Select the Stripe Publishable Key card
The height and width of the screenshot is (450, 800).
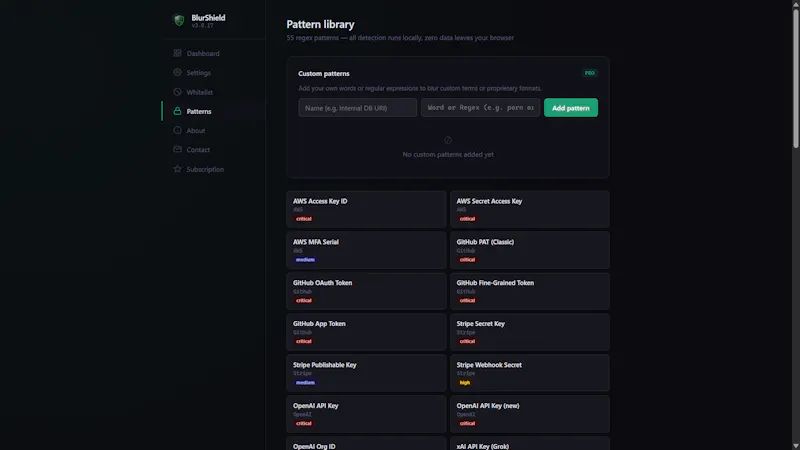click(366, 373)
